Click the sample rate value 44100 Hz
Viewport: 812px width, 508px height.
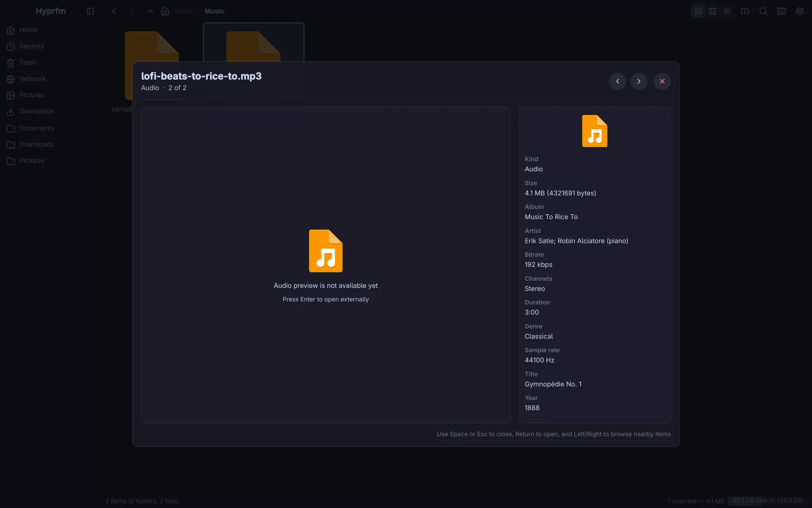point(539,360)
